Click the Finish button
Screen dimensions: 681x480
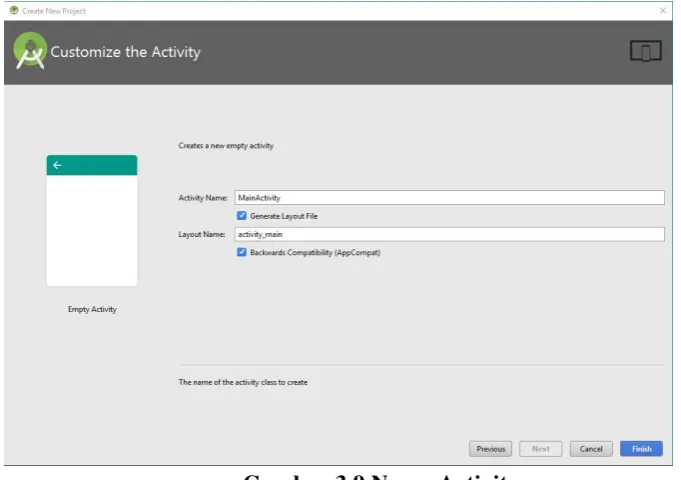(641, 449)
